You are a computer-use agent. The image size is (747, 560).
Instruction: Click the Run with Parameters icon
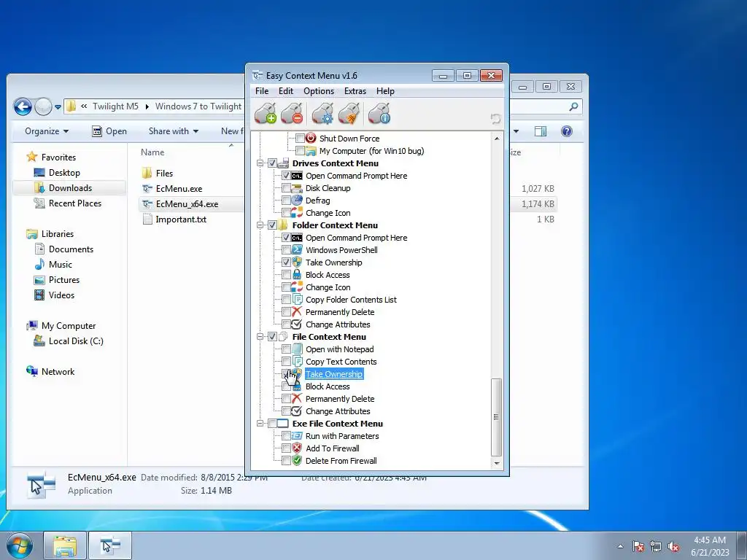click(297, 436)
